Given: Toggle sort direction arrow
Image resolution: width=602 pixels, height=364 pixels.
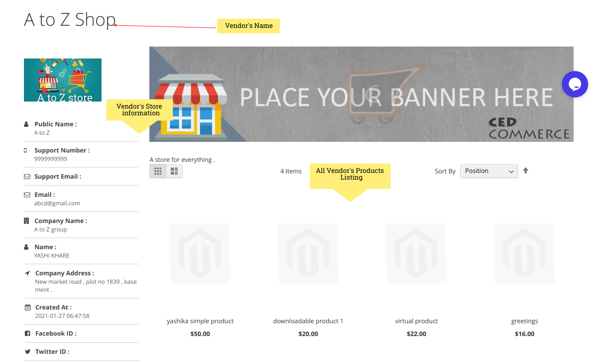Looking at the screenshot, I should click(x=526, y=171).
